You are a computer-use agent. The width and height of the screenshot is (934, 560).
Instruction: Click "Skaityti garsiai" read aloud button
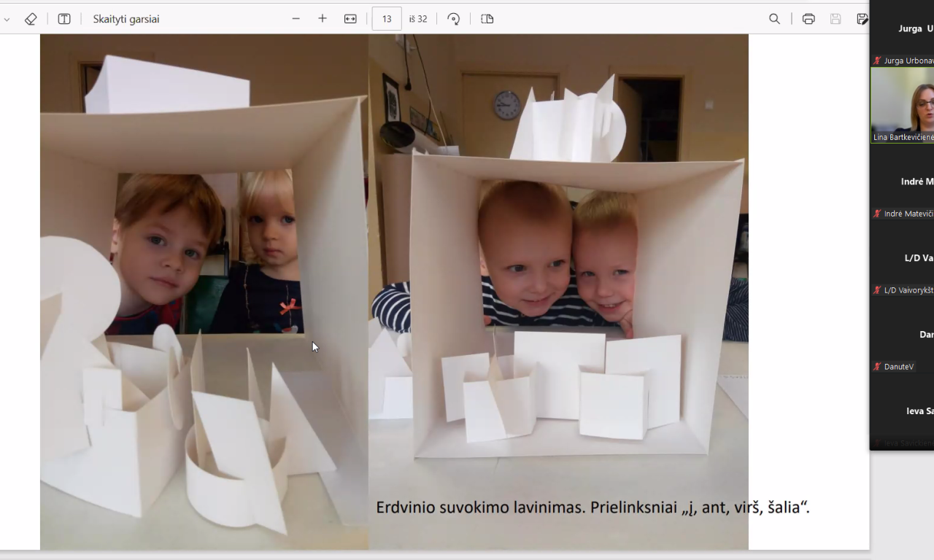click(126, 19)
